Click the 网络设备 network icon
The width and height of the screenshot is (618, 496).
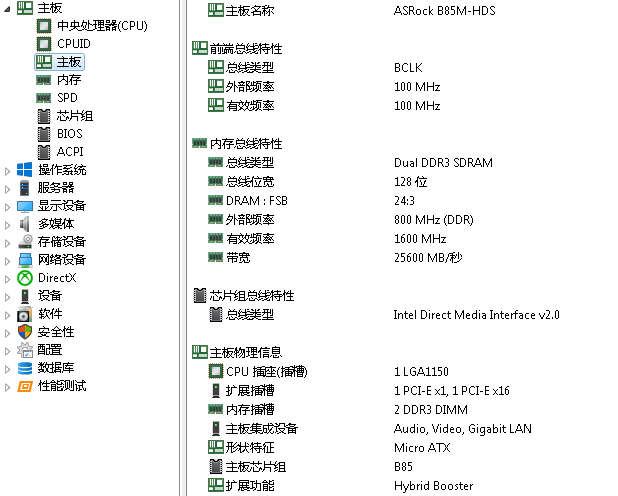[25, 260]
